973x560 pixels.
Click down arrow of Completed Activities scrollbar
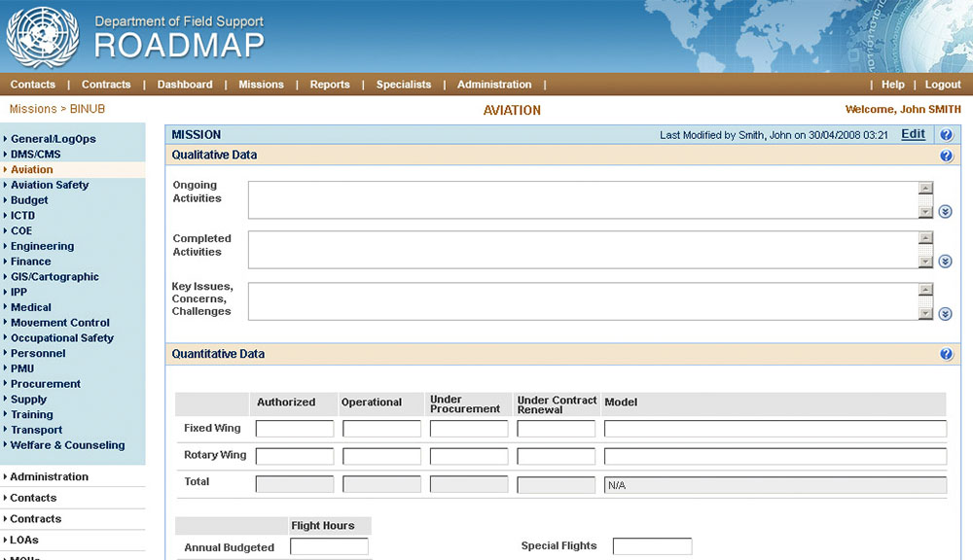(925, 262)
